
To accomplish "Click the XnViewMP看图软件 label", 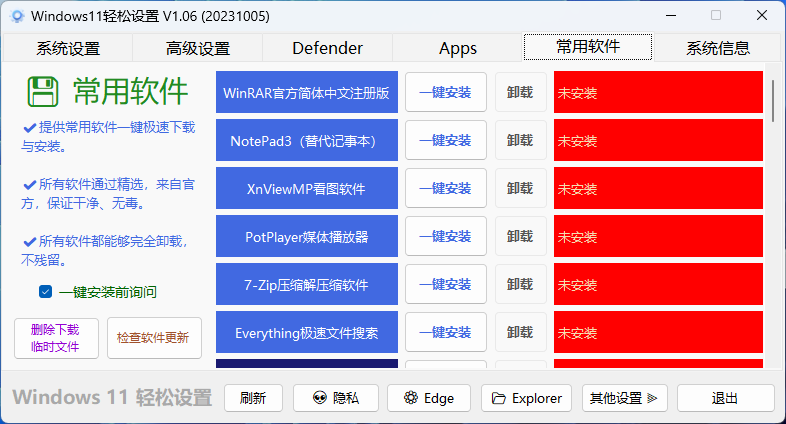I will pos(307,188).
